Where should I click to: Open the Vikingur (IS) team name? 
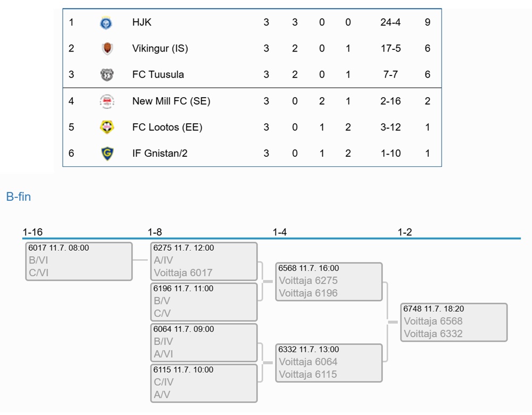[x=160, y=48]
